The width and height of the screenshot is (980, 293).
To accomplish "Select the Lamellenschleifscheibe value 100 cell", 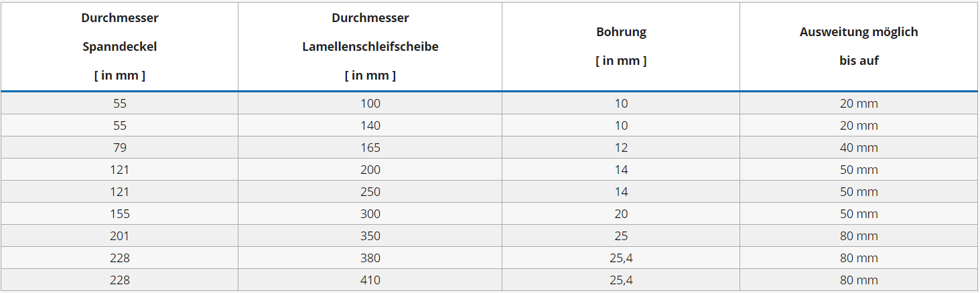I will pos(370,104).
